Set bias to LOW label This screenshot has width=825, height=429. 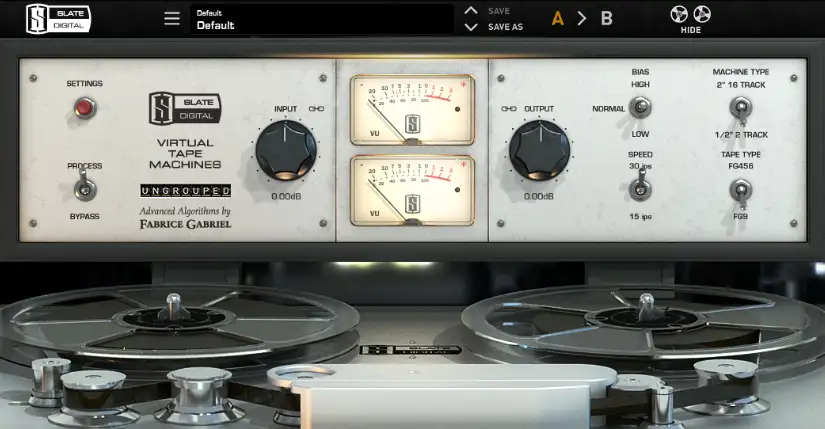640,134
